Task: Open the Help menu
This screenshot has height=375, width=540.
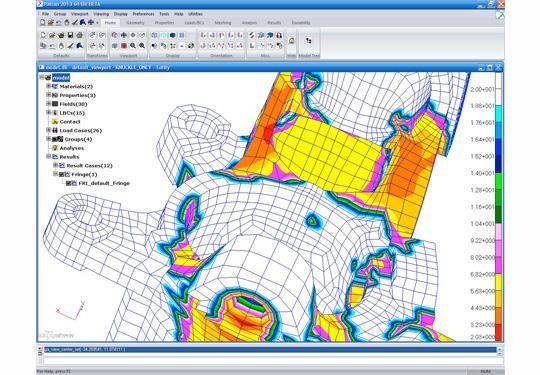Action: point(179,14)
